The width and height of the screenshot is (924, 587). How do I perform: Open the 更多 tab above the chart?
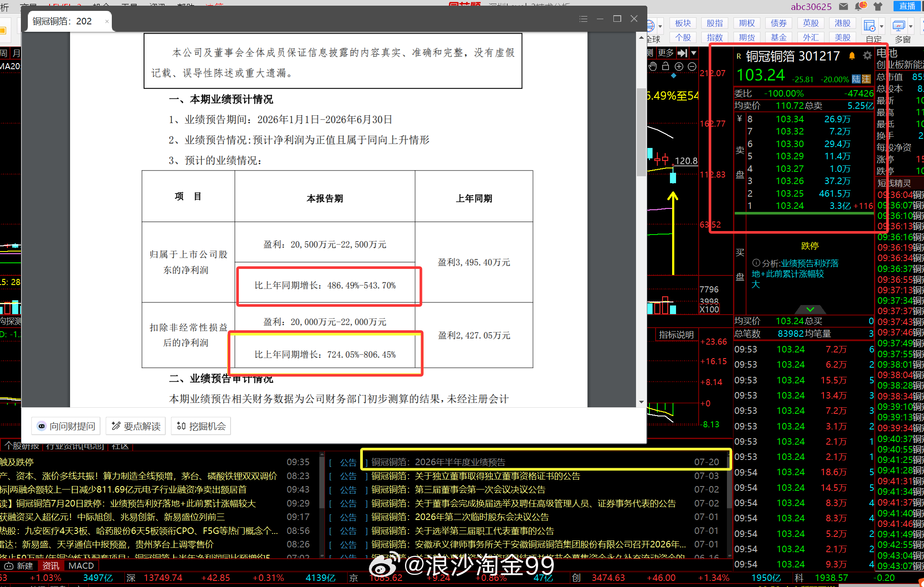pyautogui.click(x=666, y=53)
